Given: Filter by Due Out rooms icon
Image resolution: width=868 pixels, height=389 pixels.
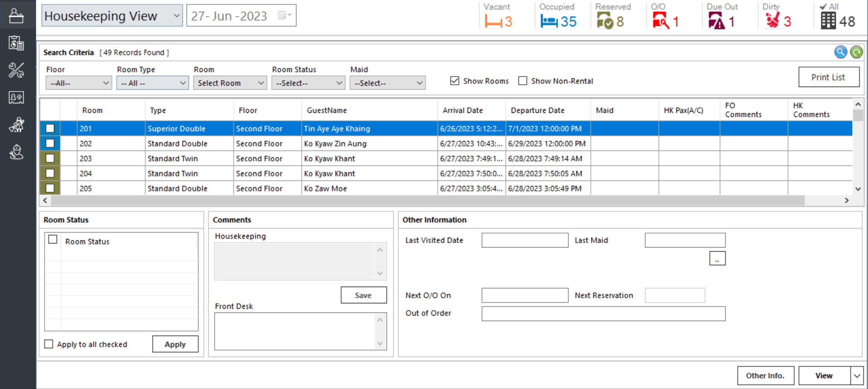Looking at the screenshot, I should click(717, 21).
